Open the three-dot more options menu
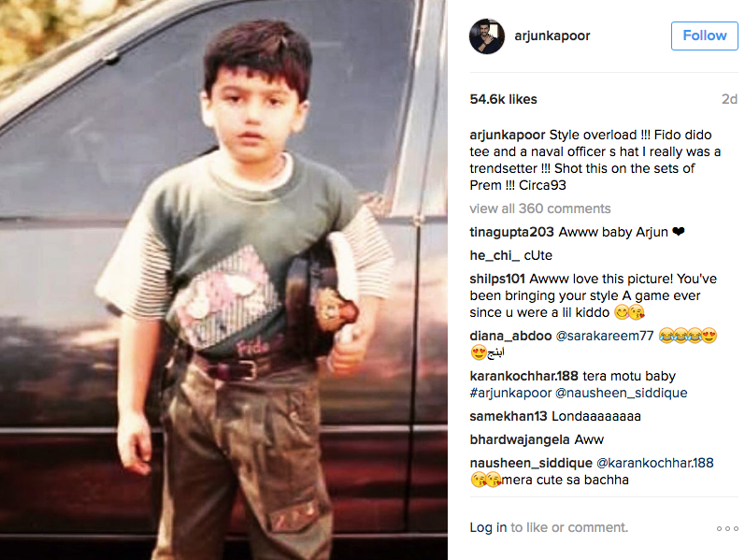The width and height of the screenshot is (745, 560). pos(727,528)
